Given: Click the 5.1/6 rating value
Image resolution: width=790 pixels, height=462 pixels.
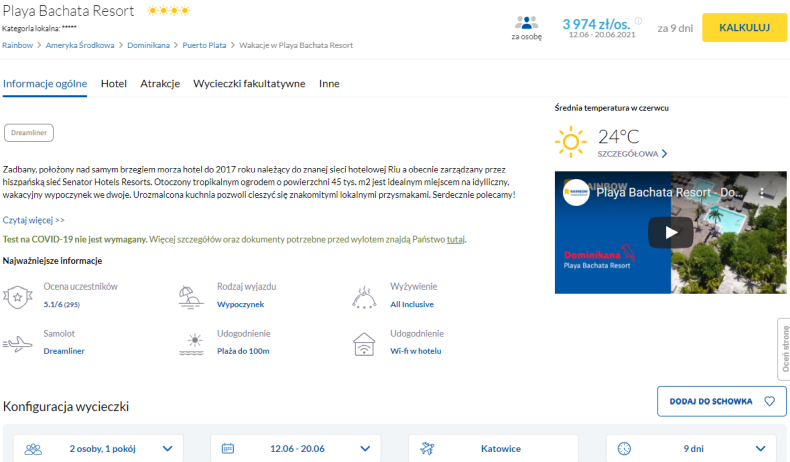Looking at the screenshot, I should [61, 304].
